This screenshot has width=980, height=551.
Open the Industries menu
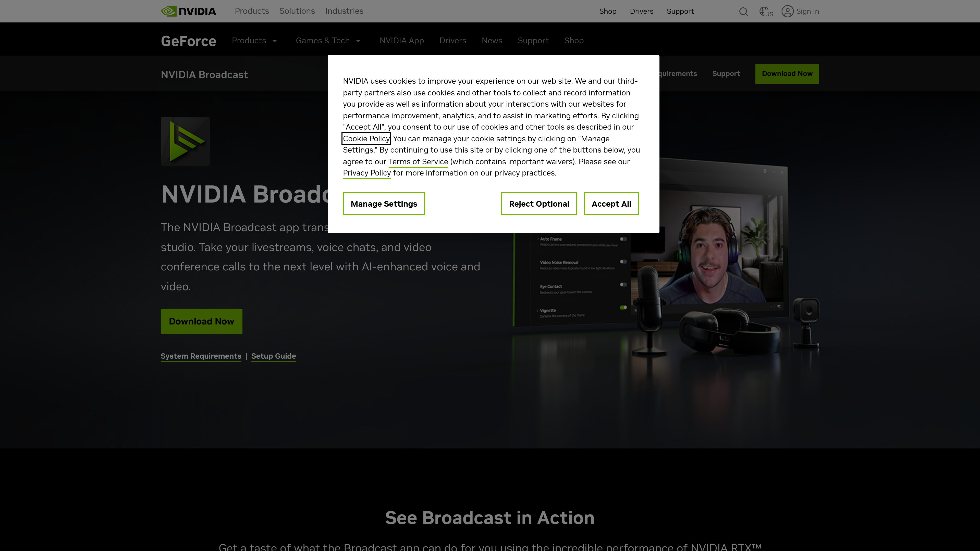click(344, 11)
